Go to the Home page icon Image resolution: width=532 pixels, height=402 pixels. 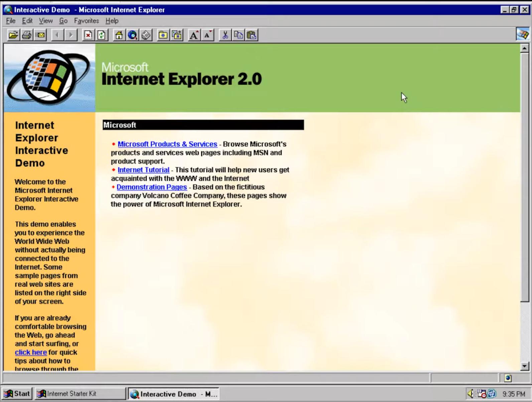119,35
